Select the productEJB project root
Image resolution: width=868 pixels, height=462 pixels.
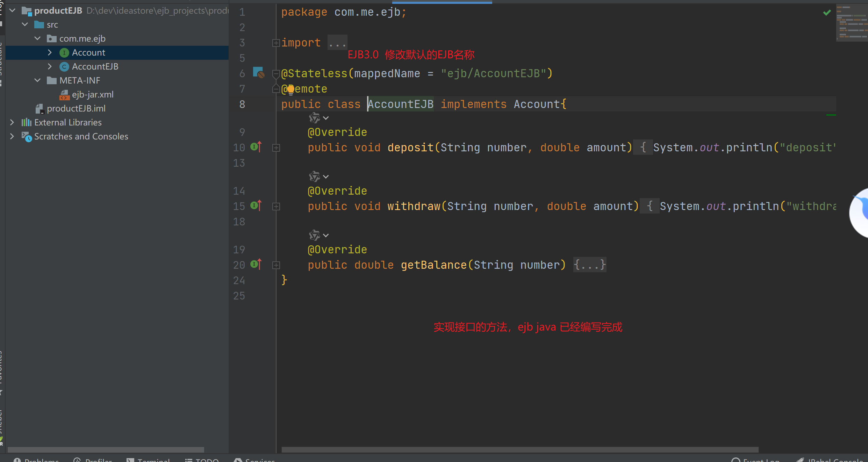[x=58, y=10]
